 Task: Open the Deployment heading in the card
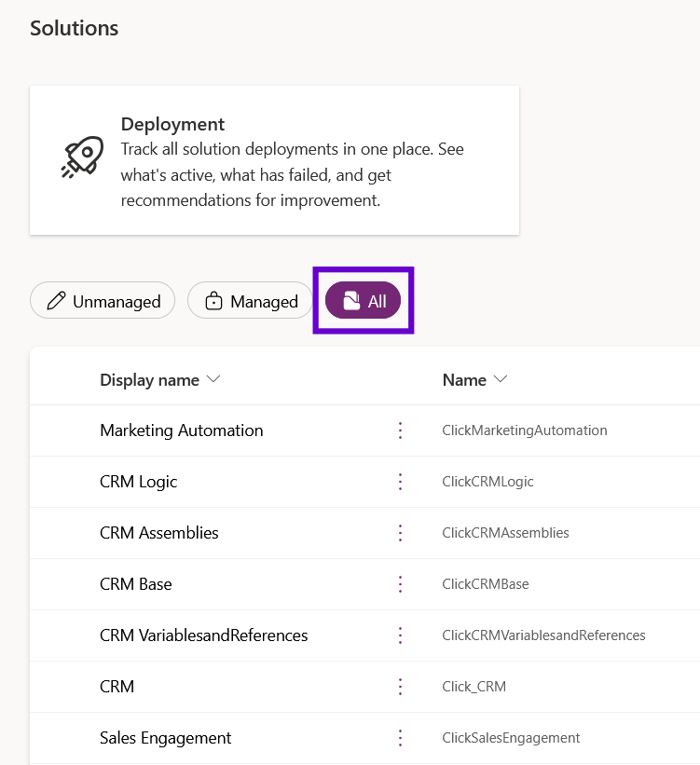[172, 124]
